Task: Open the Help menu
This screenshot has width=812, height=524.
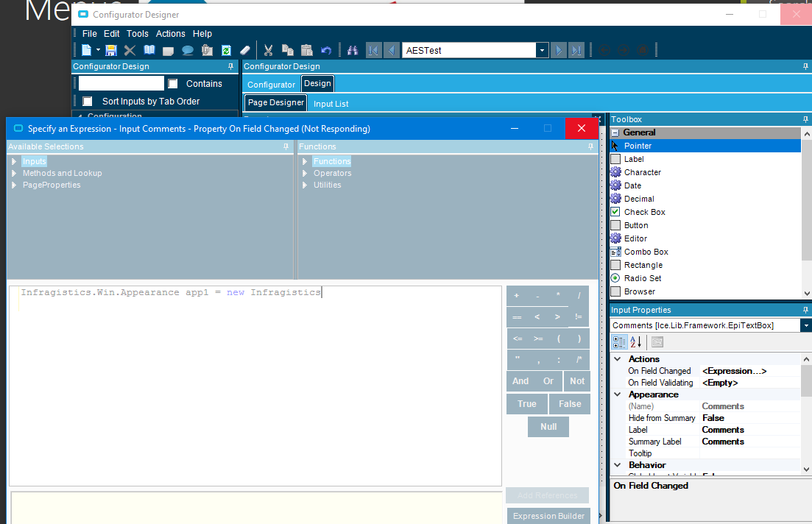Action: (x=202, y=34)
